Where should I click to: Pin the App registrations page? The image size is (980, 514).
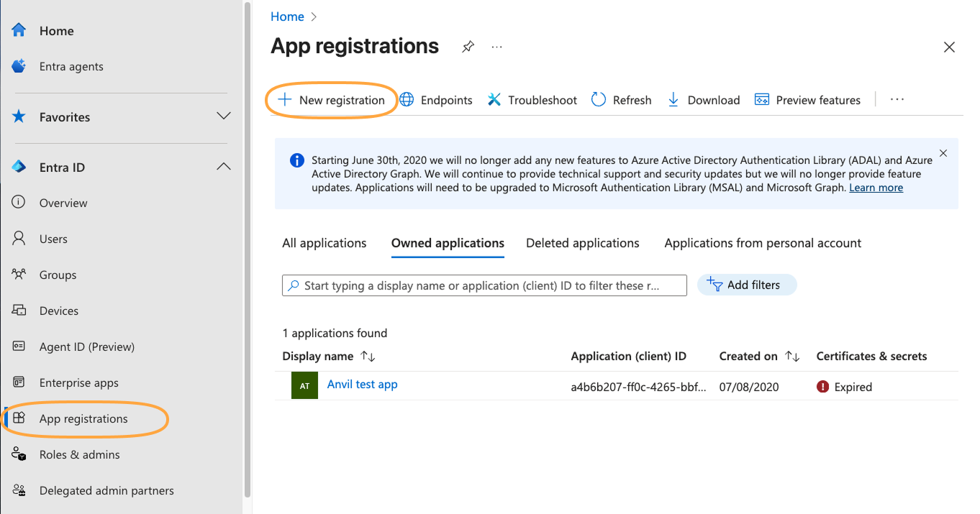(468, 46)
